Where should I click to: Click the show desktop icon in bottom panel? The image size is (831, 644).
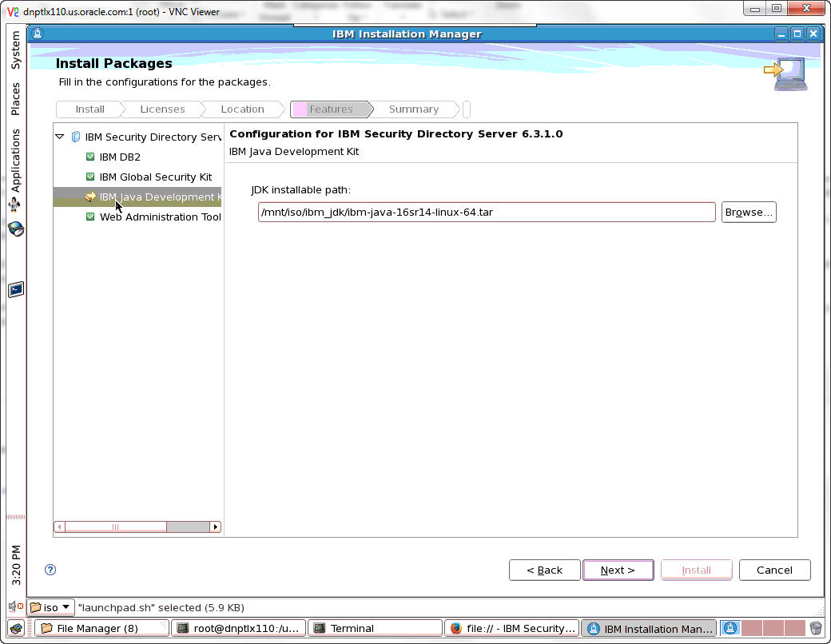click(x=16, y=629)
